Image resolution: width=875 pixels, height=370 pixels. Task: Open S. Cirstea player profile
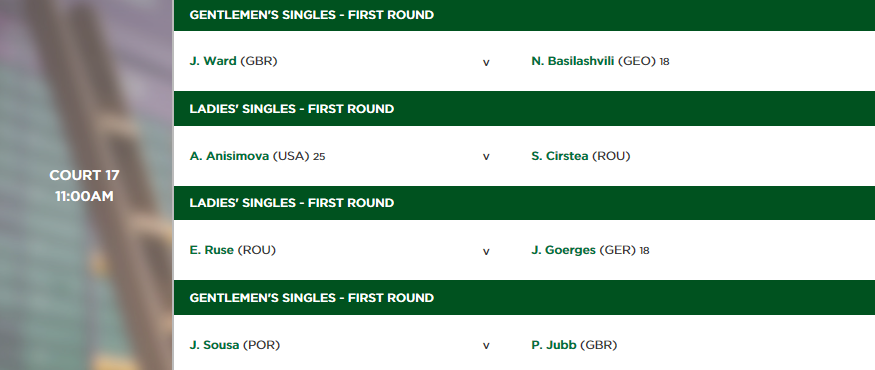(x=560, y=156)
